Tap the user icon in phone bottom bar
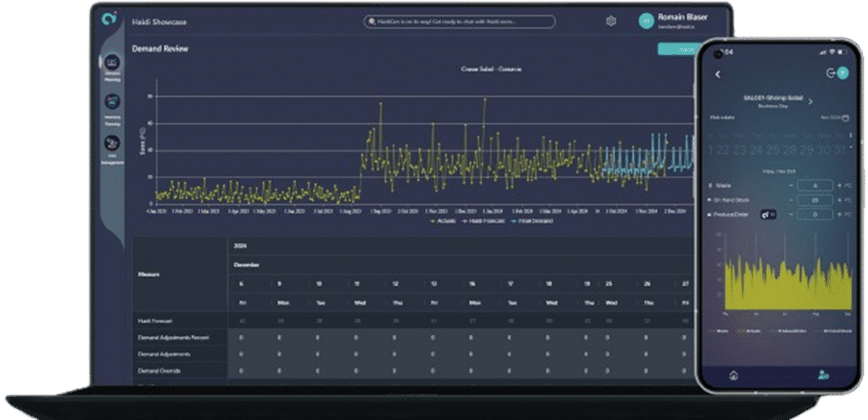This screenshot has height=420, width=868. [x=822, y=374]
